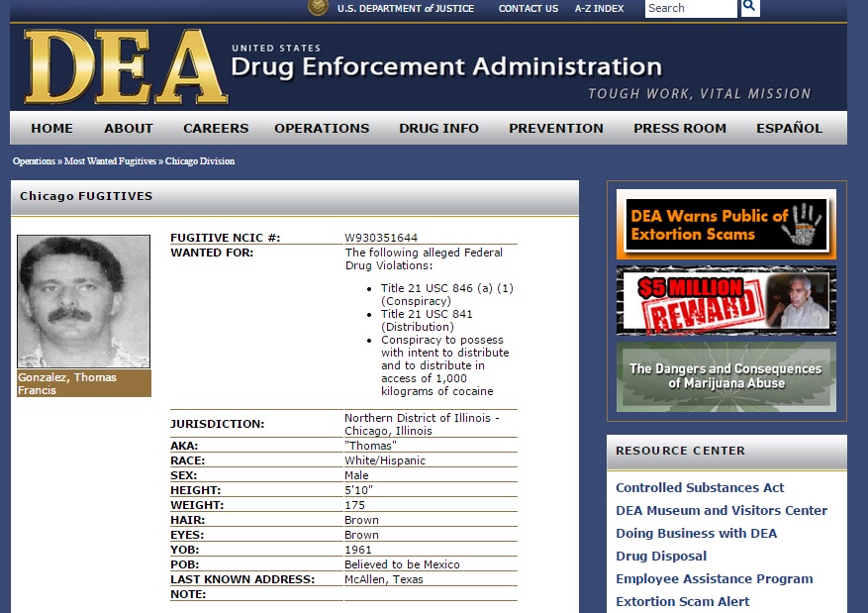The width and height of the screenshot is (868, 613).
Task: Click the search magnifier icon
Action: [749, 8]
